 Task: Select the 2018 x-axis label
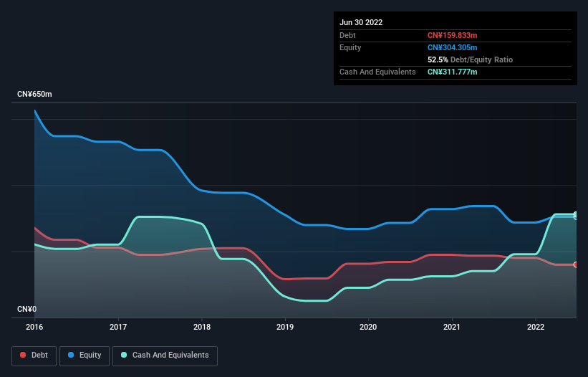[x=202, y=327]
